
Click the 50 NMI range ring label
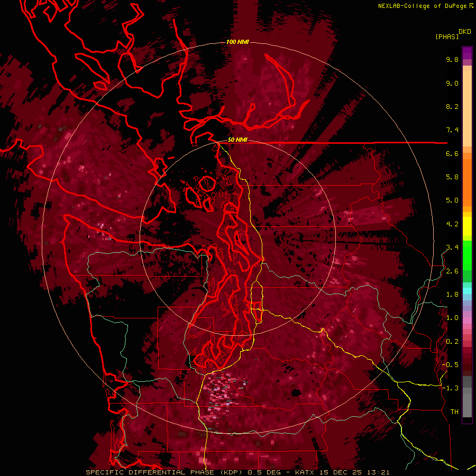[237, 140]
